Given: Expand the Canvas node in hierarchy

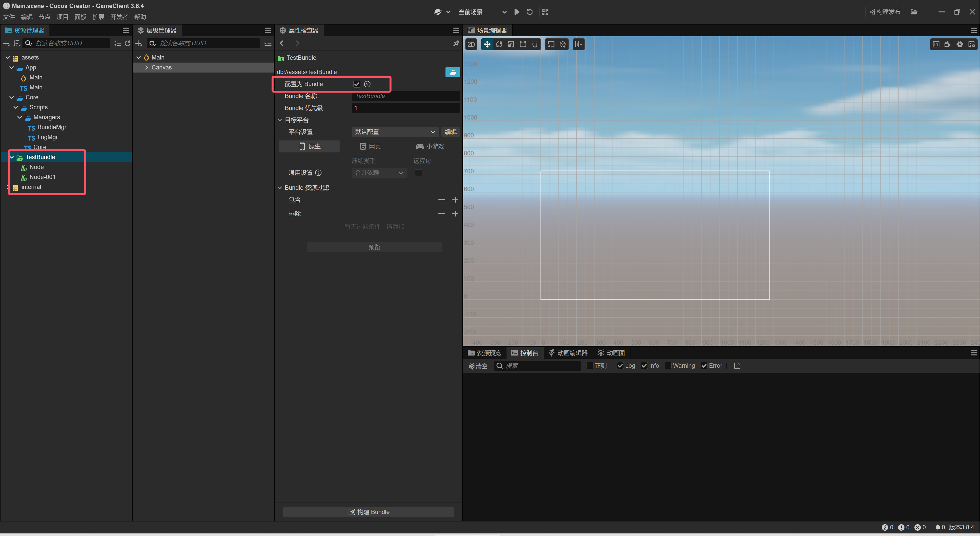Looking at the screenshot, I should tap(146, 67).
